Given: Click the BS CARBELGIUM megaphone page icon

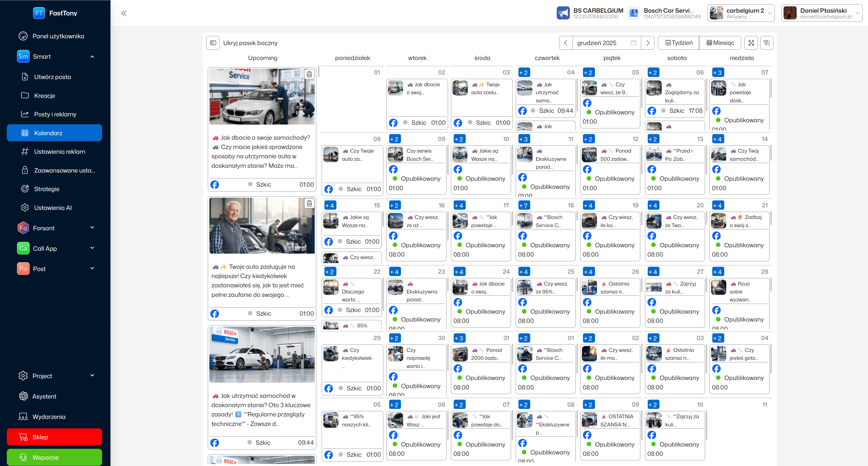Looking at the screenshot, I should click(x=563, y=13).
